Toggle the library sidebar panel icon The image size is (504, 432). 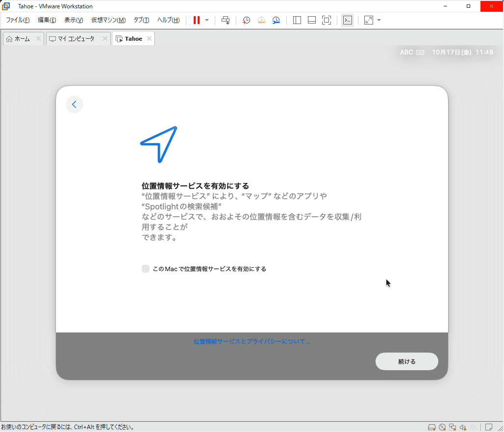[x=297, y=20]
